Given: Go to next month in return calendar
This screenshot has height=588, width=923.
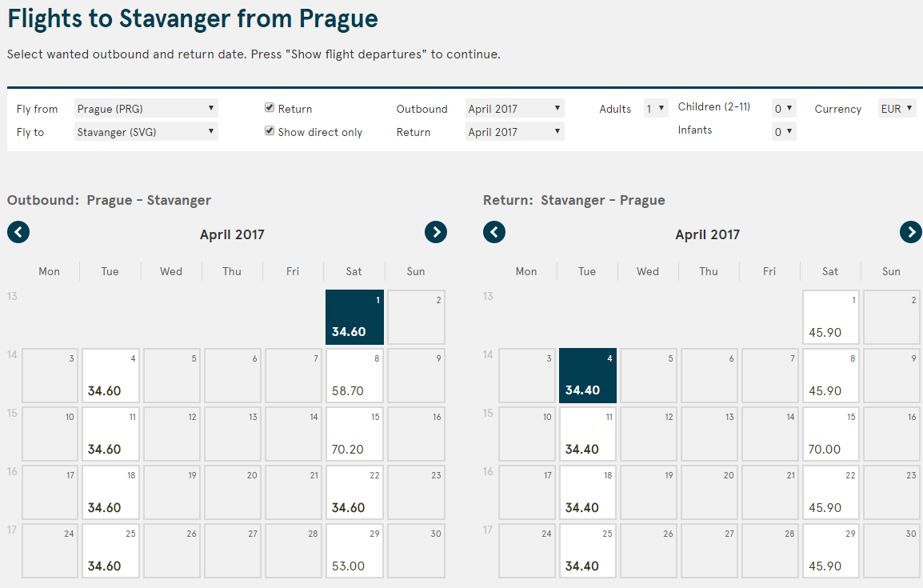Looking at the screenshot, I should tap(911, 232).
